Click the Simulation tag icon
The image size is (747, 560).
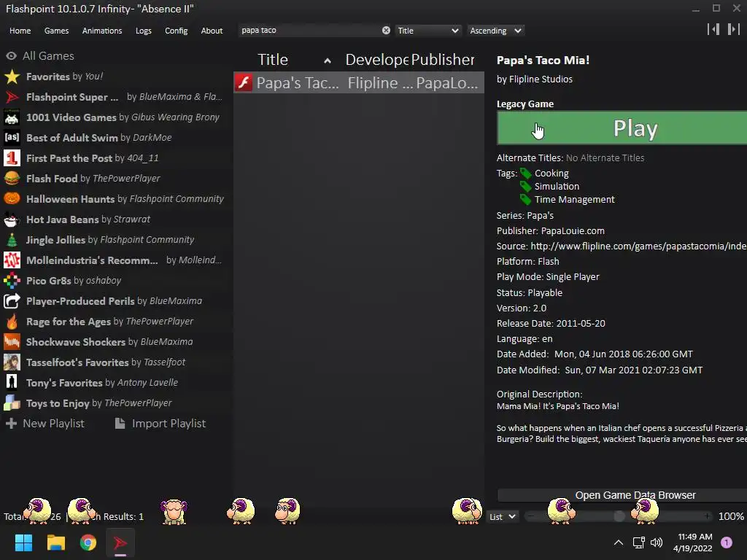pos(525,186)
